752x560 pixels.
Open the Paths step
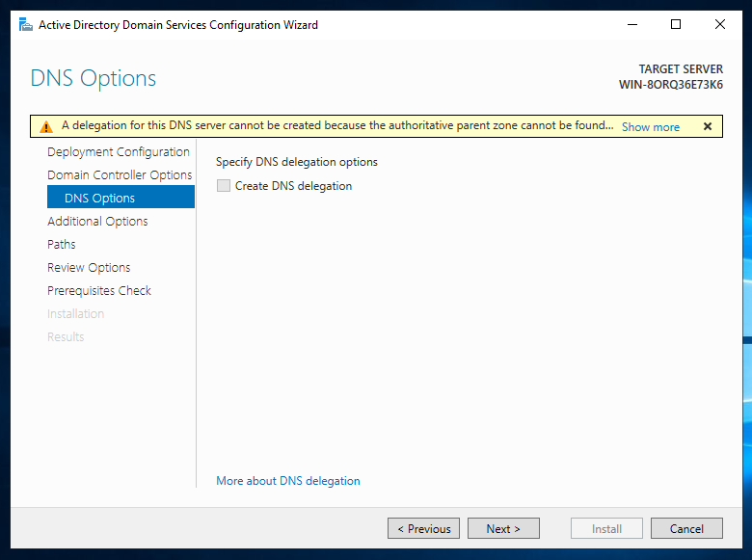[x=62, y=245]
